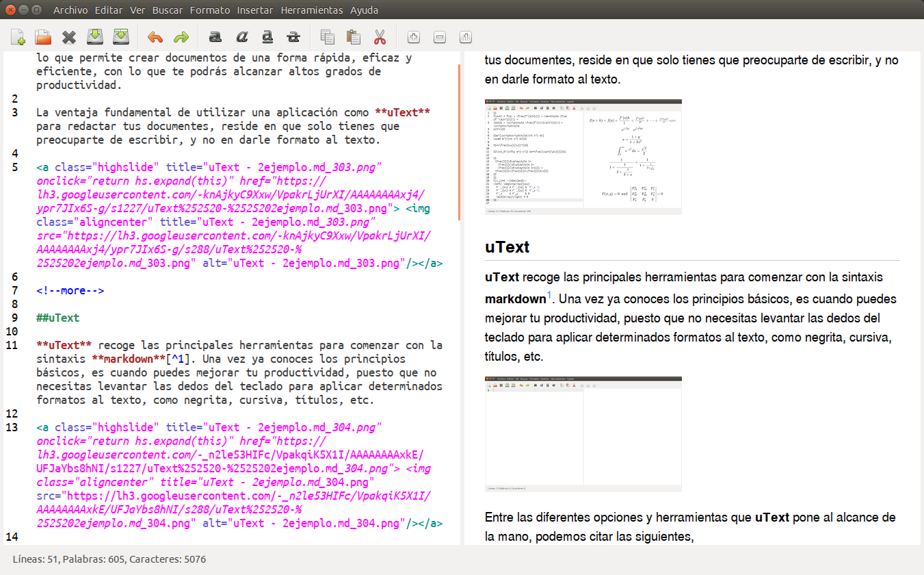
Task: Apply underline formatting from the toolbar
Action: coord(267,37)
